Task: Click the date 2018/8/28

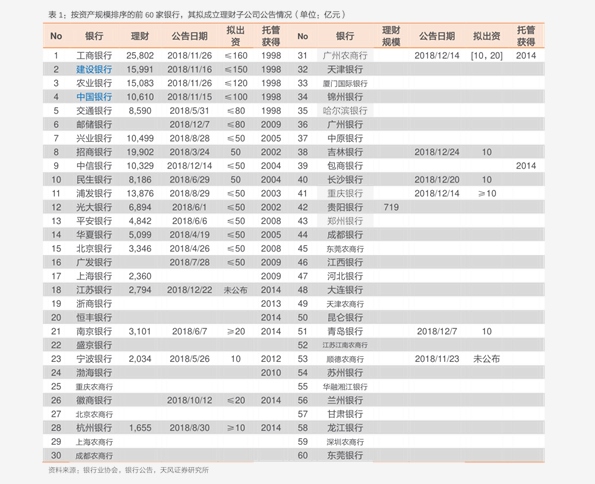Action: tap(189, 138)
